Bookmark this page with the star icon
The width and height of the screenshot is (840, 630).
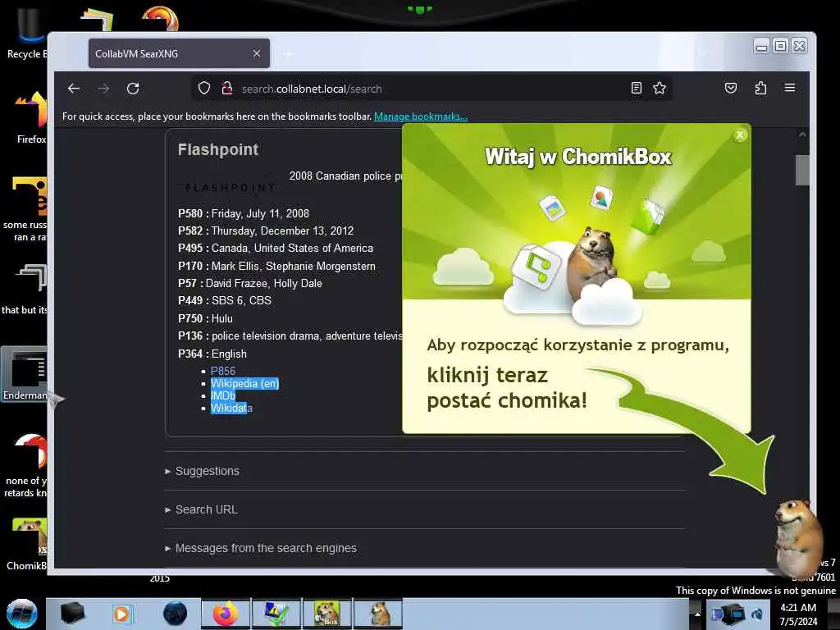660,88
